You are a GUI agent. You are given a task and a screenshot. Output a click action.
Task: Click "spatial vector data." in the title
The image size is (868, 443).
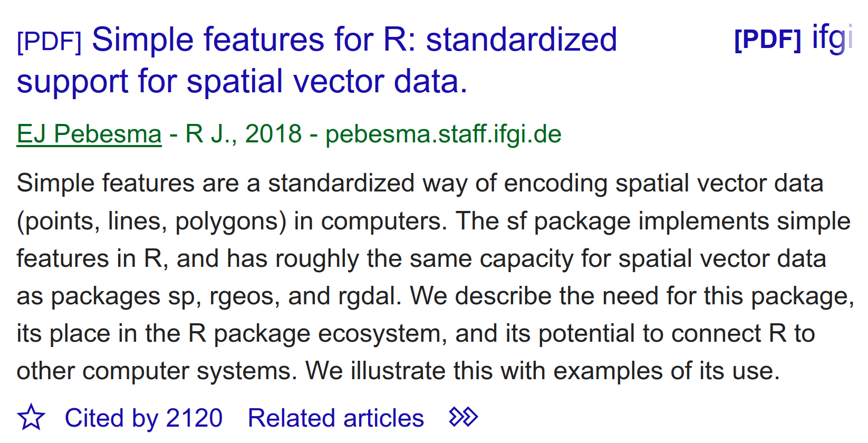[327, 82]
